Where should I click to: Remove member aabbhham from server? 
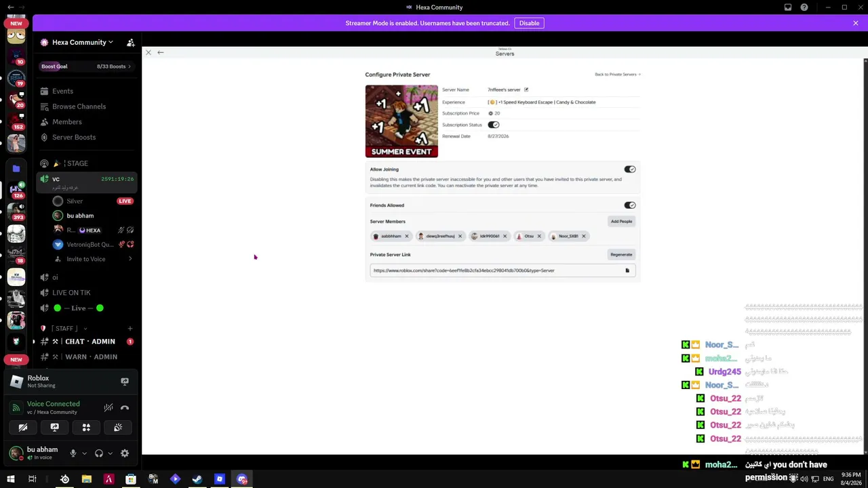(x=407, y=237)
